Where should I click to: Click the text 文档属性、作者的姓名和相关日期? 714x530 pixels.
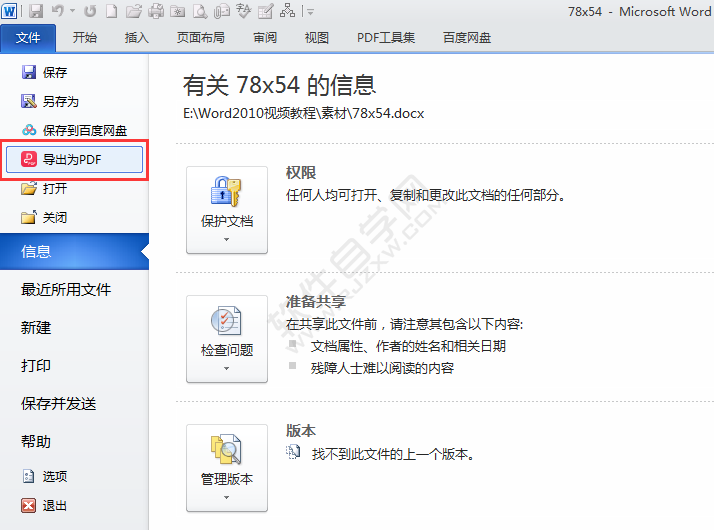[x=408, y=347]
